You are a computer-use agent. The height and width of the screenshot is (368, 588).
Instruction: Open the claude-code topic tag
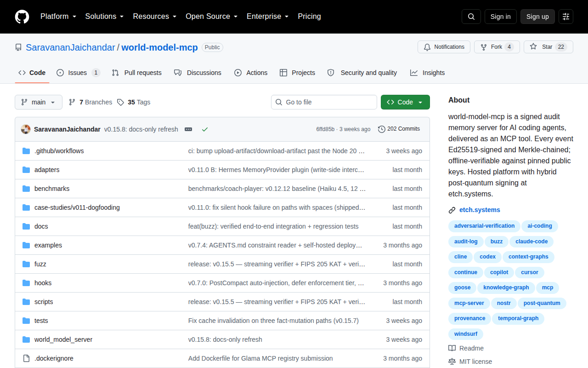pyautogui.click(x=531, y=241)
